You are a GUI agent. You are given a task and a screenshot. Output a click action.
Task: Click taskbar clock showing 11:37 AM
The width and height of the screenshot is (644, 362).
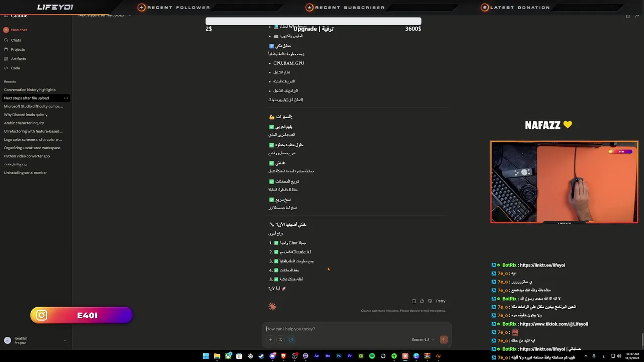(631, 356)
